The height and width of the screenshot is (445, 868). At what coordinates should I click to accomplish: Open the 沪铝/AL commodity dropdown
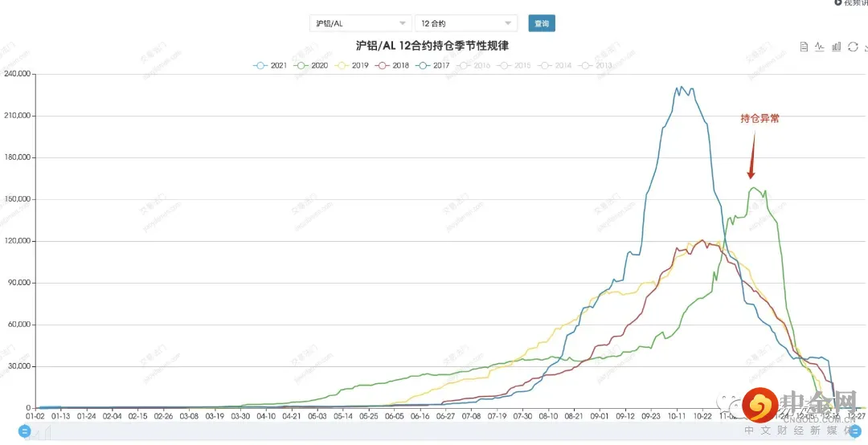click(359, 23)
